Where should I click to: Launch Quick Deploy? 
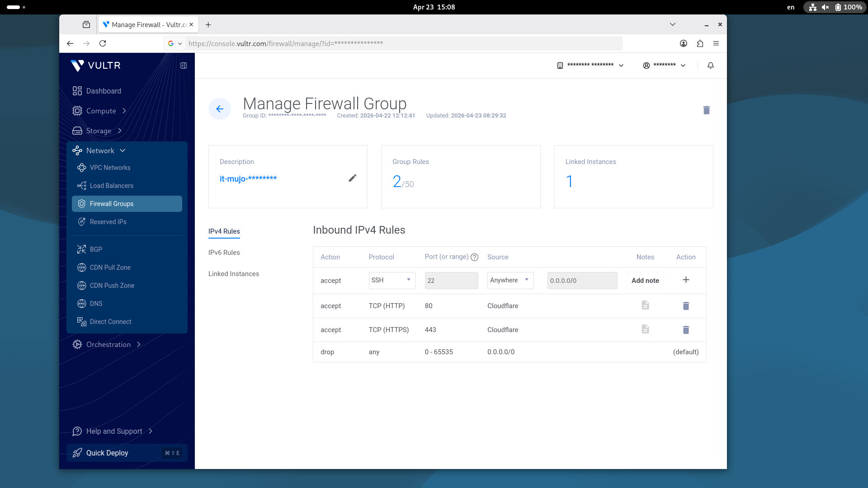click(127, 453)
